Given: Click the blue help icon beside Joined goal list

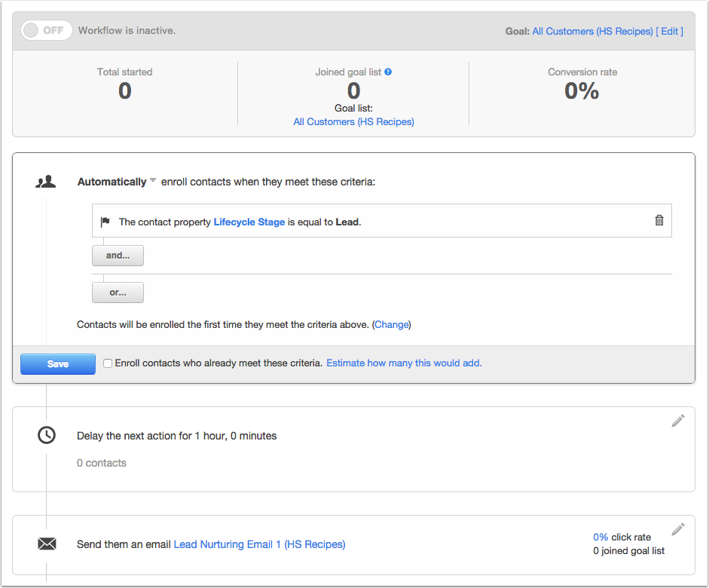Looking at the screenshot, I should click(x=388, y=72).
